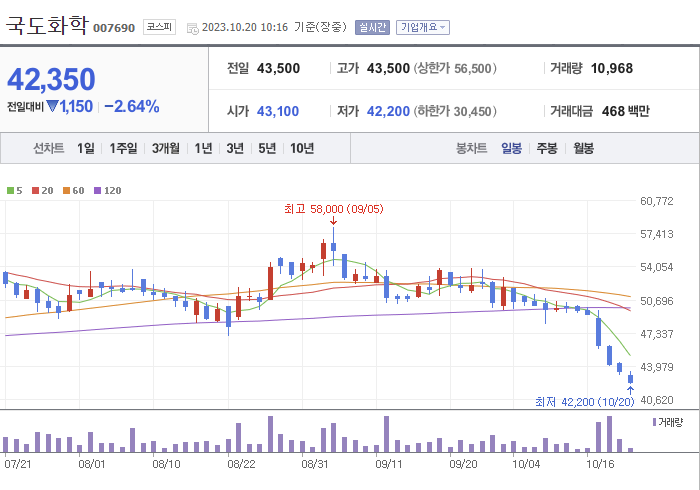Viewport: 700px width, 490px height.
Task: Switch to 월봉 monthly candle chart
Action: (x=583, y=148)
